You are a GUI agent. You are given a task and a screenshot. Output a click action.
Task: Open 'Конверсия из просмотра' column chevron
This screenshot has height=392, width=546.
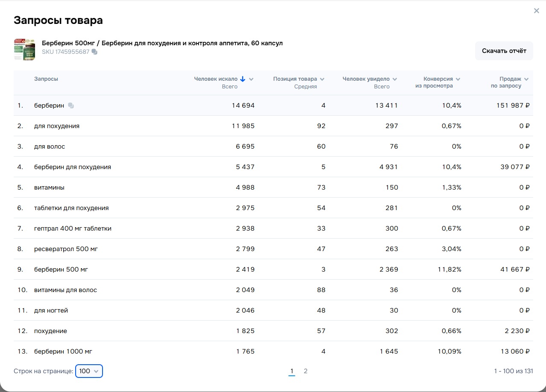(x=458, y=79)
